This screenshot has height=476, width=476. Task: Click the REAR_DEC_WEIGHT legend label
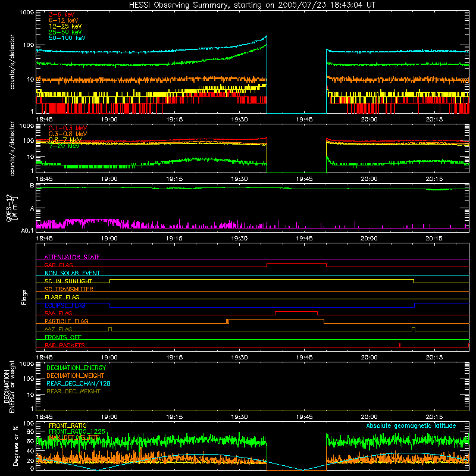point(73,392)
